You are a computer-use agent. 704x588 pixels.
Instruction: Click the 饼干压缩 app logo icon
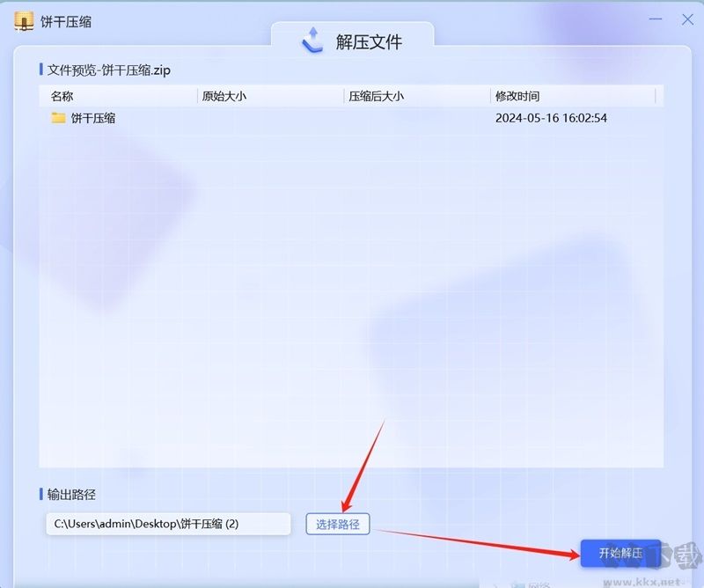point(24,21)
